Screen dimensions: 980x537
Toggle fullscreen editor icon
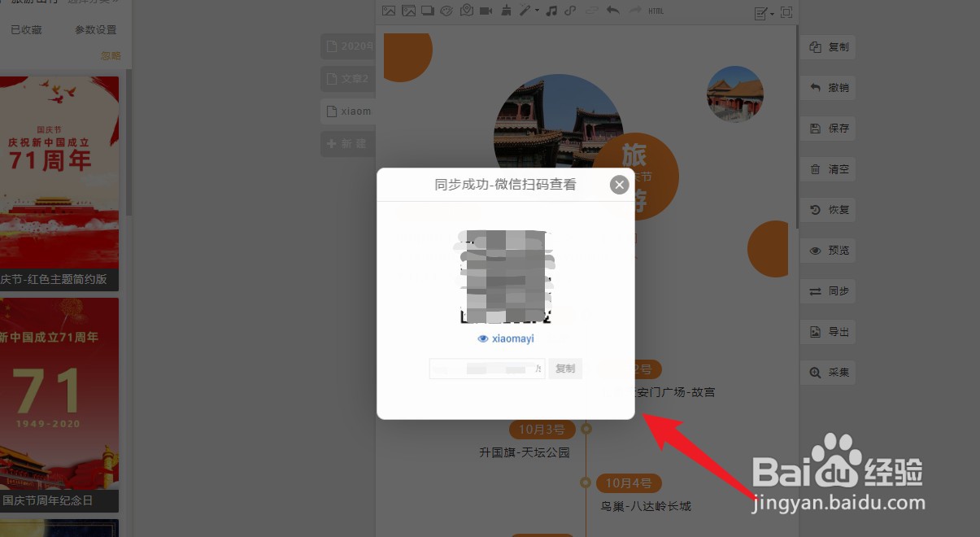[786, 12]
